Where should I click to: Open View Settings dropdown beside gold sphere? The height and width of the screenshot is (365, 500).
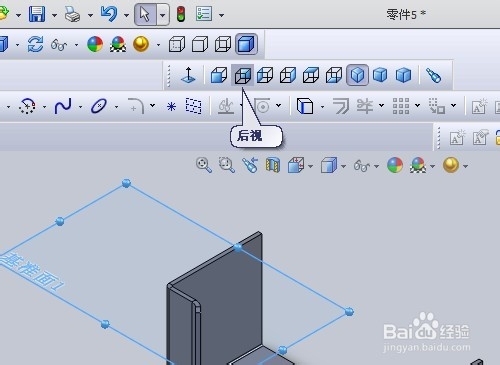[x=466, y=166]
